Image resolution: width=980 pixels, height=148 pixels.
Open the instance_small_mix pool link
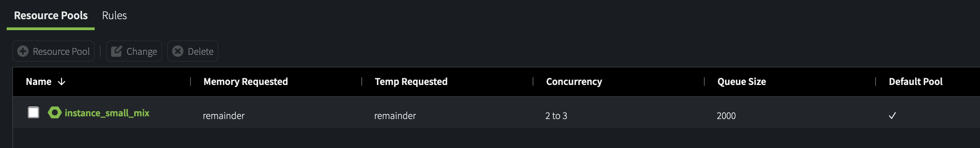(107, 113)
